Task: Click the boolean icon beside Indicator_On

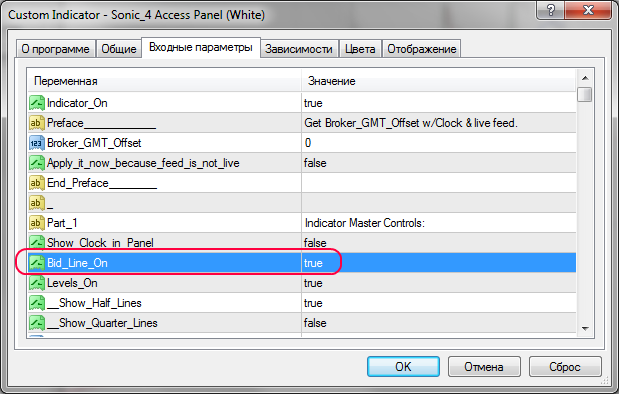Action: pyautogui.click(x=37, y=103)
